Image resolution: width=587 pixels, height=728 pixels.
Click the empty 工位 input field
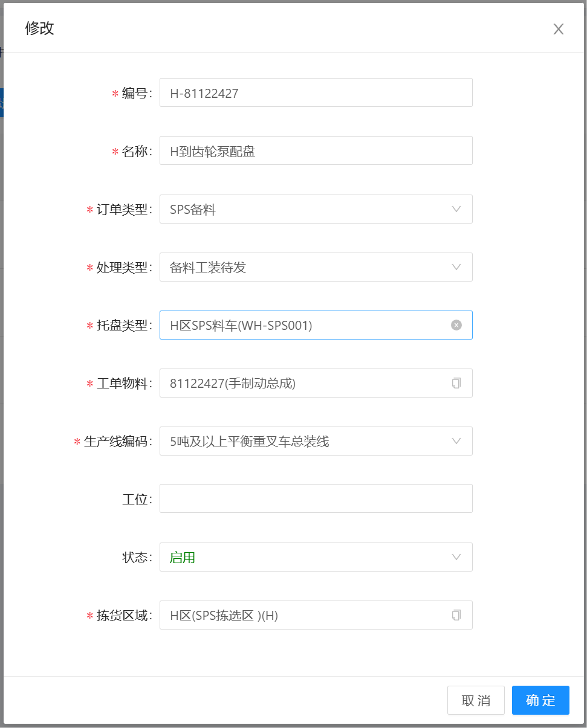point(316,498)
